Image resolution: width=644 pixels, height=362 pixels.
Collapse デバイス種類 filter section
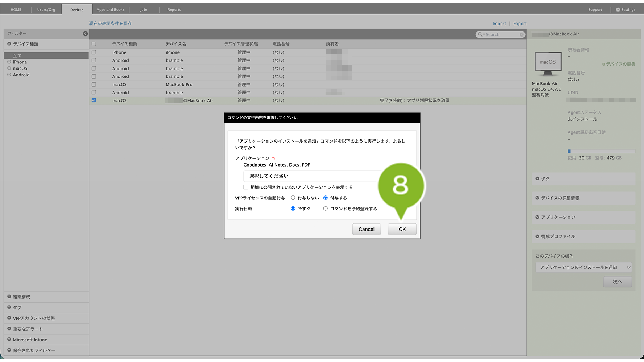[46, 44]
